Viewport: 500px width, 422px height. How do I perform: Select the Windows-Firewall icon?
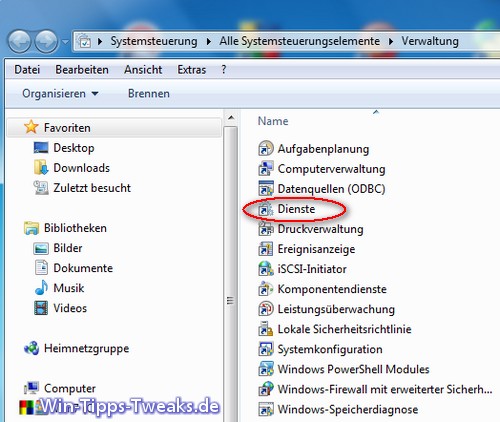click(x=266, y=389)
